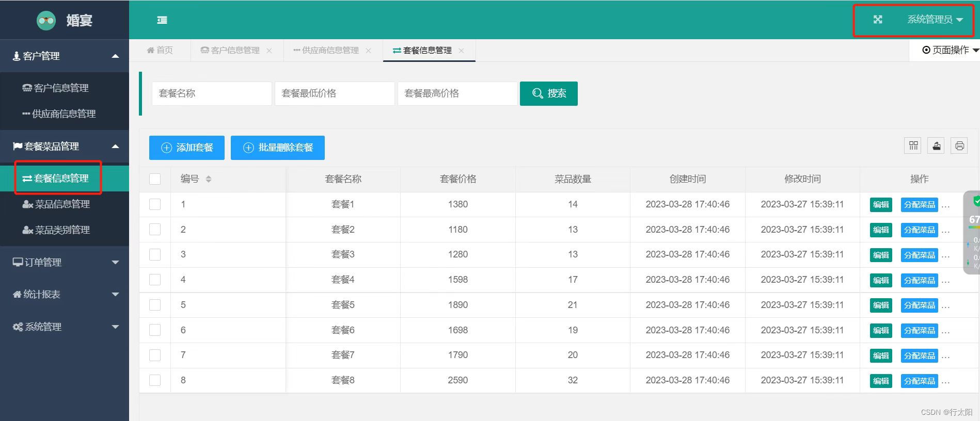Viewport: 980px width, 421px height.
Task: Open 套餐信息管理 in the sidebar
Action: (65, 179)
